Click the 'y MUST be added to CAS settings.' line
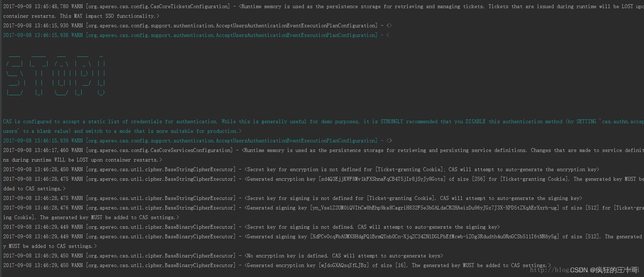This screenshot has width=644, height=277. (x=50, y=246)
